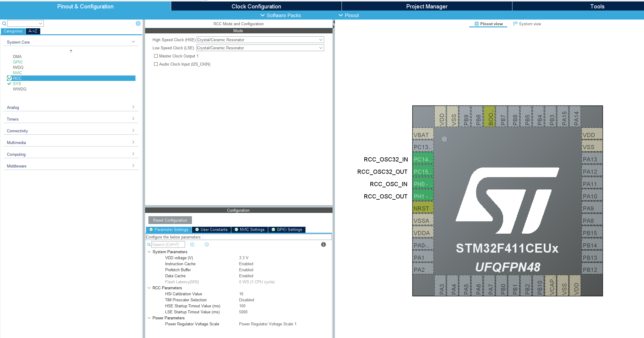644x338 pixels.
Task: Click the PB9 pin on chip
Action: [465, 116]
